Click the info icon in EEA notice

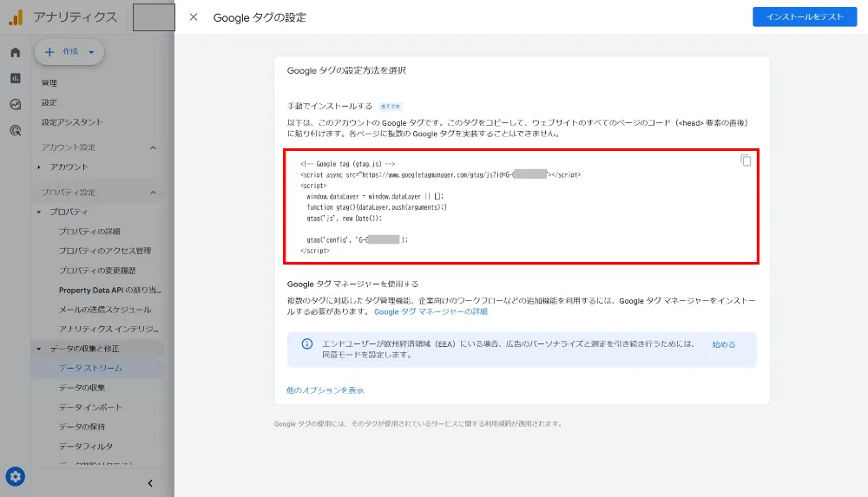point(306,343)
